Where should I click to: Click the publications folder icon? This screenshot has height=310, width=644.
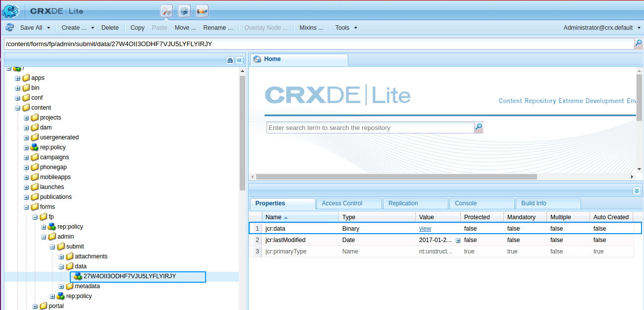click(x=35, y=197)
